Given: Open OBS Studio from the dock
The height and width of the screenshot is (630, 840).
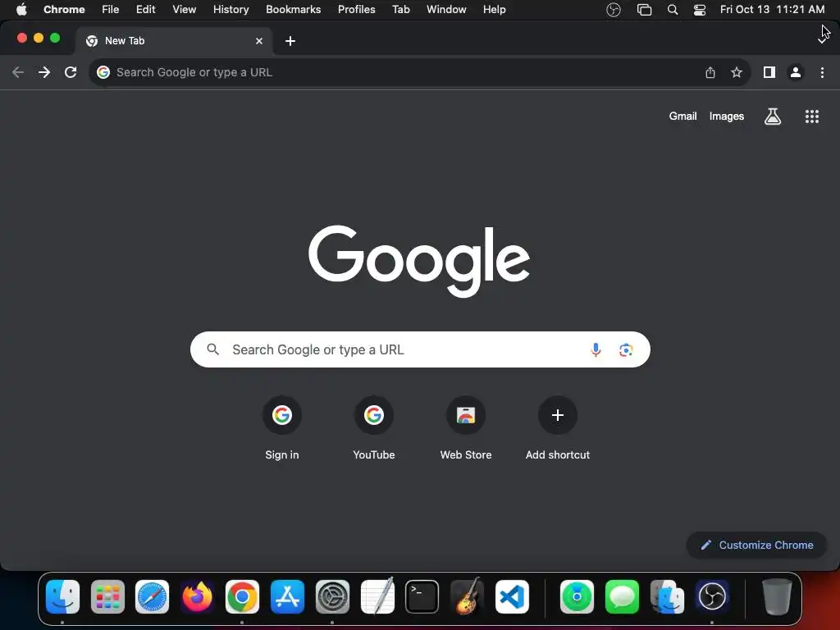Looking at the screenshot, I should 712,596.
